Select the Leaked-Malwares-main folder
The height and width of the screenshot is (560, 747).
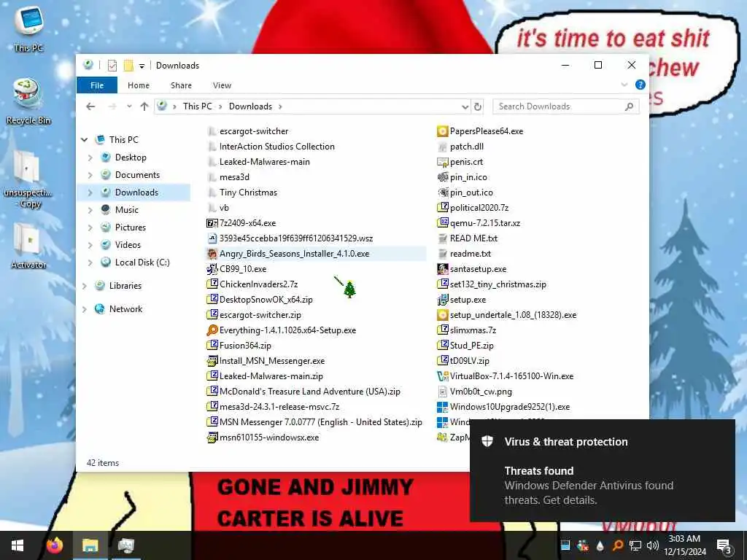click(x=259, y=162)
